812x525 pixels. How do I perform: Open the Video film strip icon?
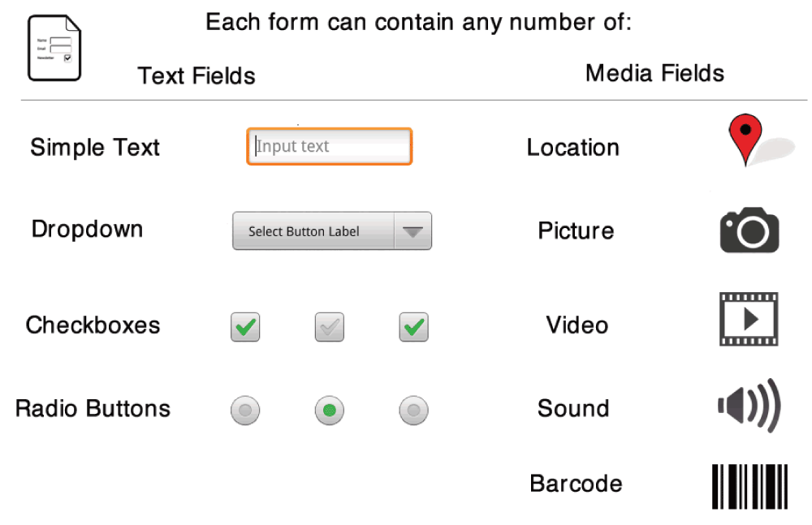[749, 319]
